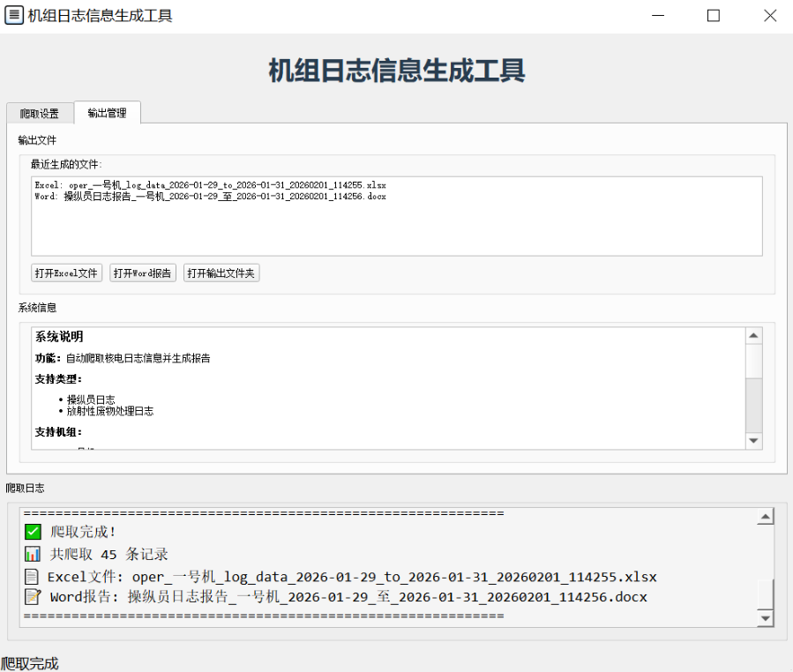Switch to the 爬取设置 tab
Screen dimensions: 793x672
(x=40, y=114)
